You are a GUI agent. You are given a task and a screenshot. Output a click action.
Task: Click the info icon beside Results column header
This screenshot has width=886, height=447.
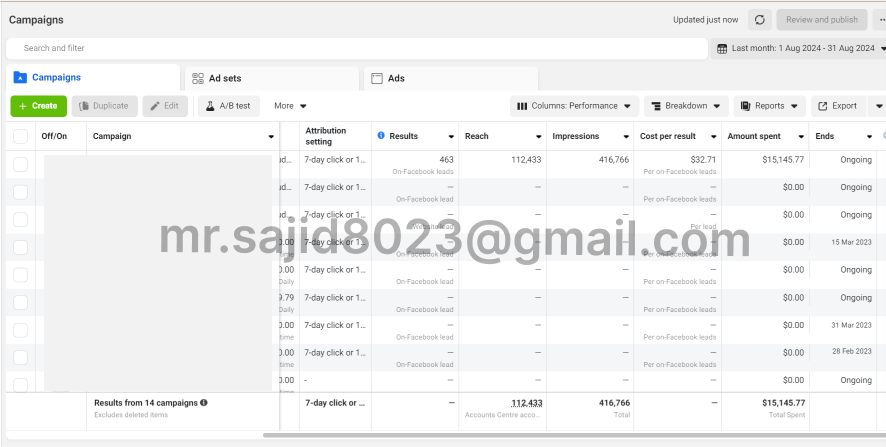click(x=381, y=136)
